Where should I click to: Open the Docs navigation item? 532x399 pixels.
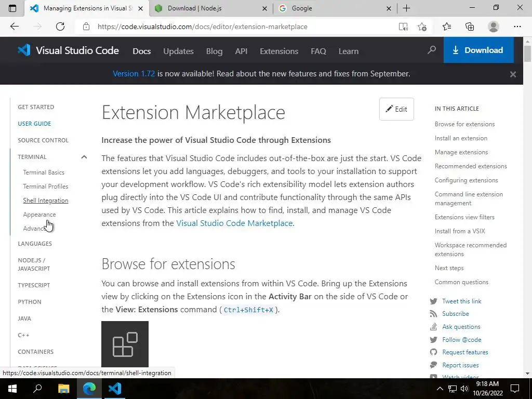click(x=141, y=51)
